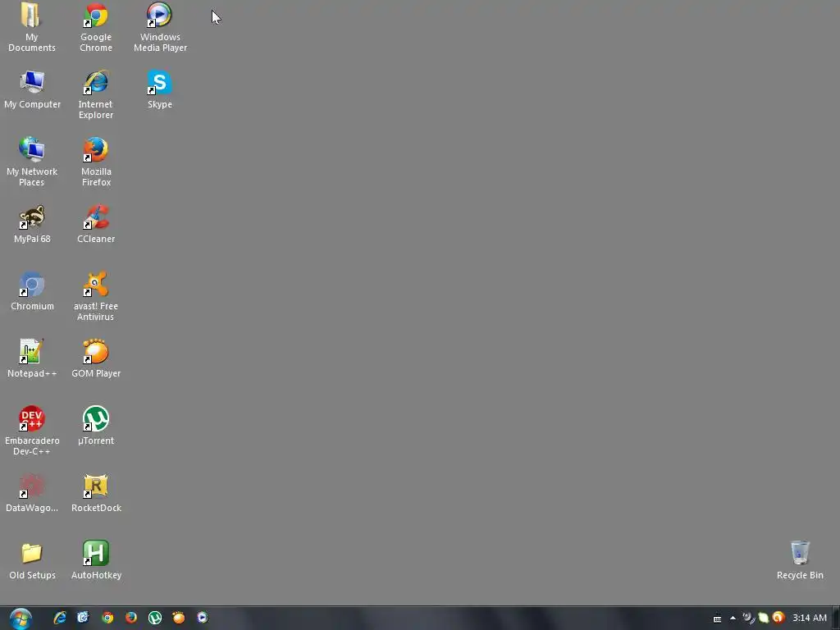Launch Firefox from the taskbar
Screen dimensions: 840x630
coord(131,618)
